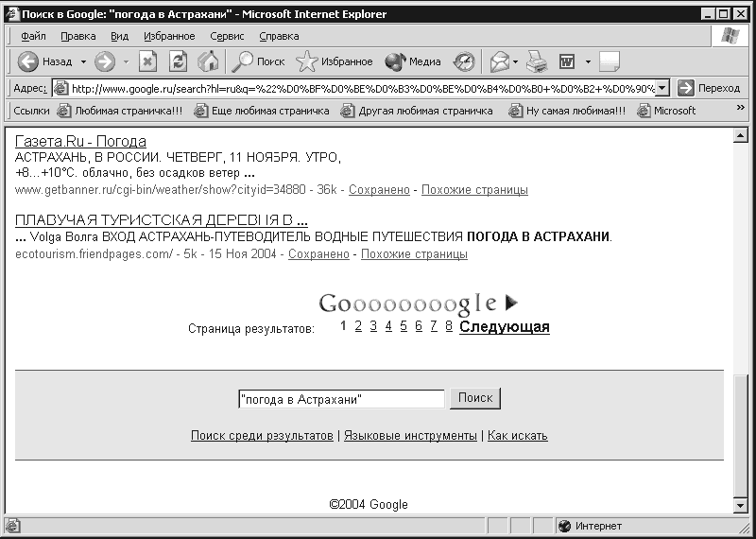Screen dimensions: 756x539
Task: Go to the Home page icon
Action: click(x=208, y=61)
